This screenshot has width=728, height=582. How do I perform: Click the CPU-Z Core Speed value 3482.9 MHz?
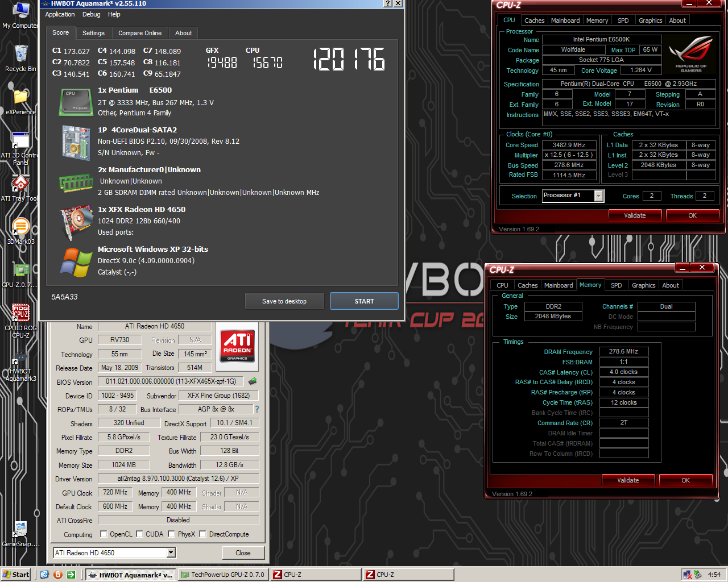(569, 145)
